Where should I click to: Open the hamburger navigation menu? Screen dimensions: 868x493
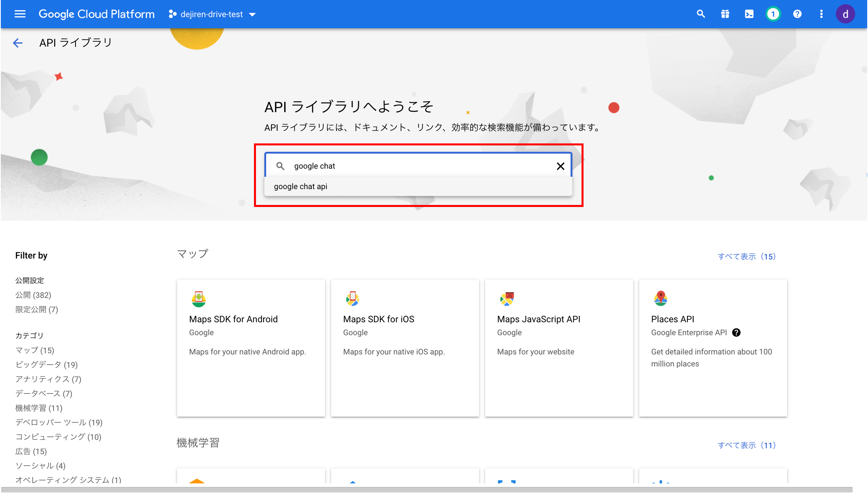pyautogui.click(x=20, y=14)
